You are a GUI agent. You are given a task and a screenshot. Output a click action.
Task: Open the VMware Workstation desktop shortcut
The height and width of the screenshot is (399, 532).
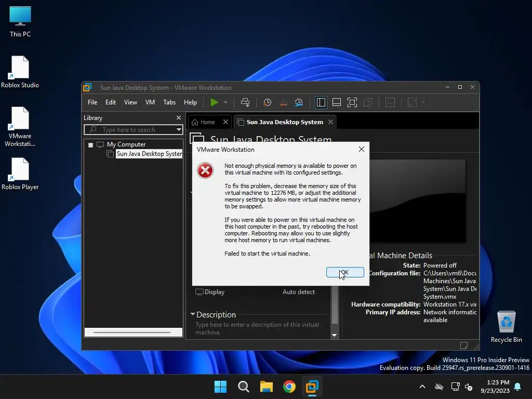click(x=20, y=127)
